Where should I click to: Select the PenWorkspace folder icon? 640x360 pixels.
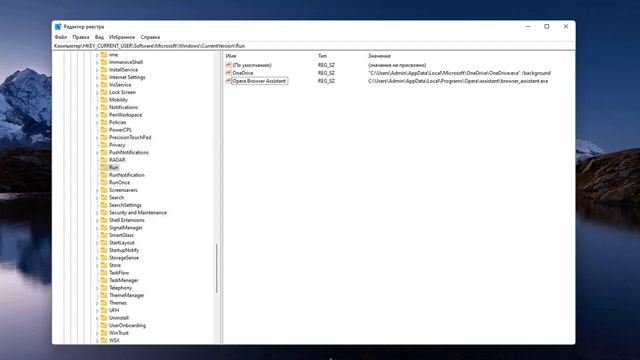(x=104, y=115)
